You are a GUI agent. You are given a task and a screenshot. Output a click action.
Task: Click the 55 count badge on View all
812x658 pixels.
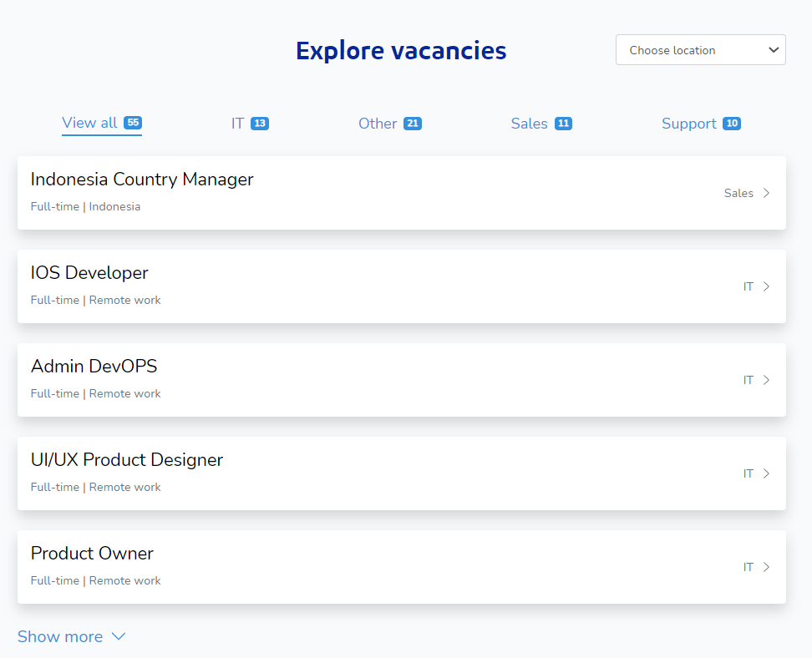(133, 123)
